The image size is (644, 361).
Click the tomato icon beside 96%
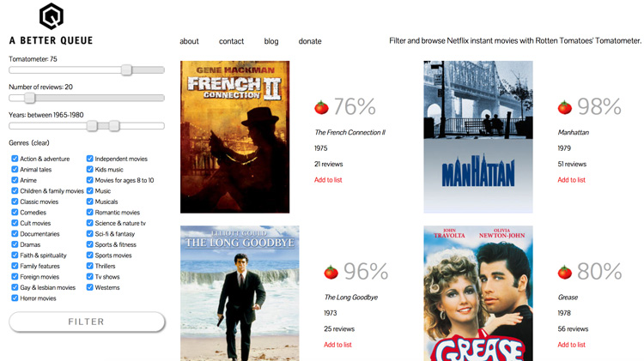331,272
